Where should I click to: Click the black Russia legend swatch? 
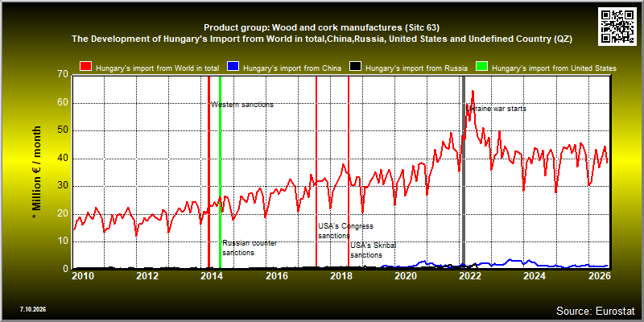(355, 68)
